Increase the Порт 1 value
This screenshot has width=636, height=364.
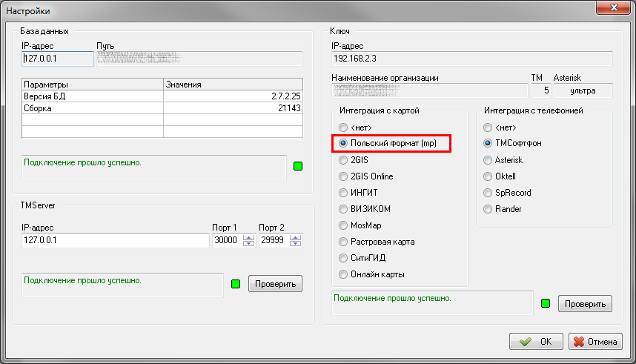click(248, 237)
